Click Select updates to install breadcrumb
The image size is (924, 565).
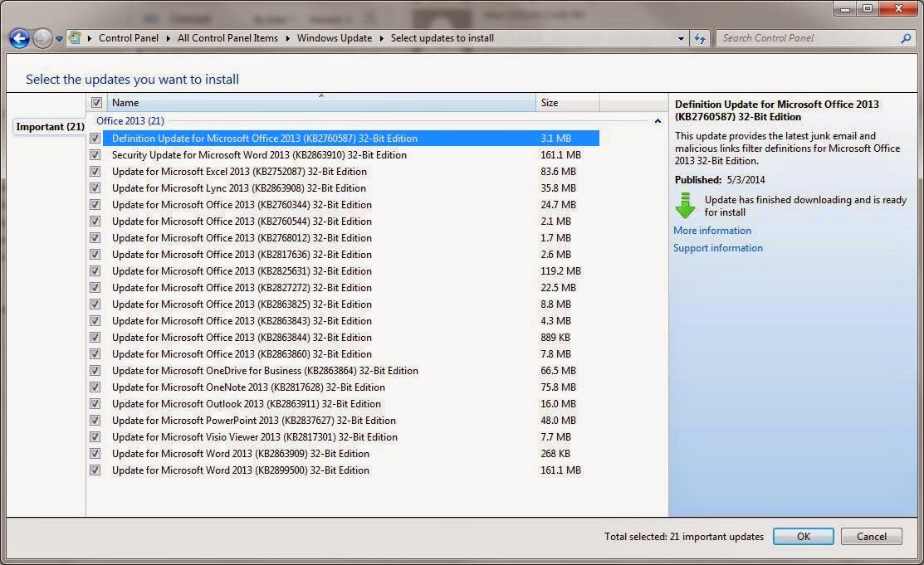[442, 37]
